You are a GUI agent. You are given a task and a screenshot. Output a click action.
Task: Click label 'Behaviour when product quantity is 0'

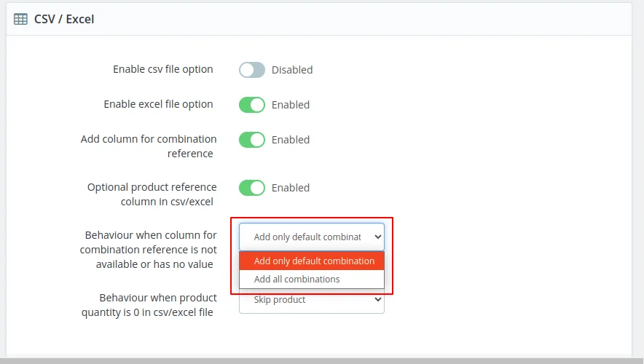(x=149, y=305)
